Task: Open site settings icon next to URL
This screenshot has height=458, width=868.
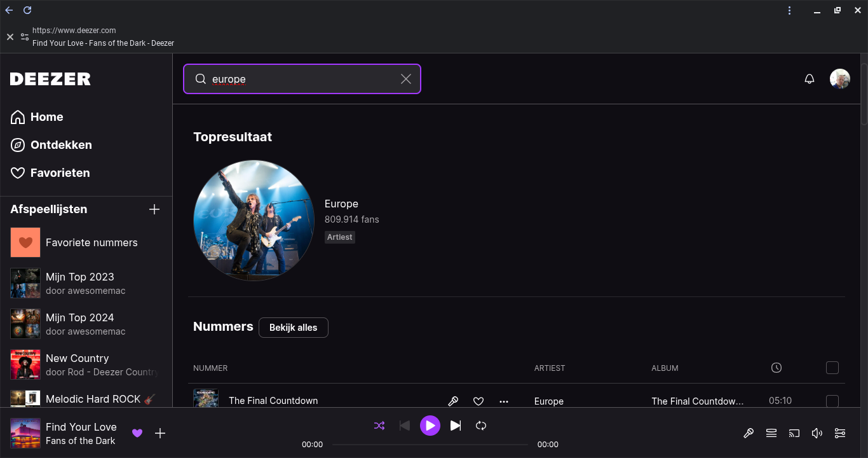Action: pyautogui.click(x=25, y=37)
